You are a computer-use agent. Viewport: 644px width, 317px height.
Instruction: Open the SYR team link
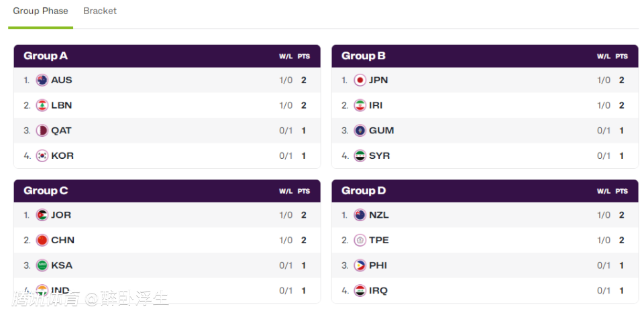tap(379, 155)
